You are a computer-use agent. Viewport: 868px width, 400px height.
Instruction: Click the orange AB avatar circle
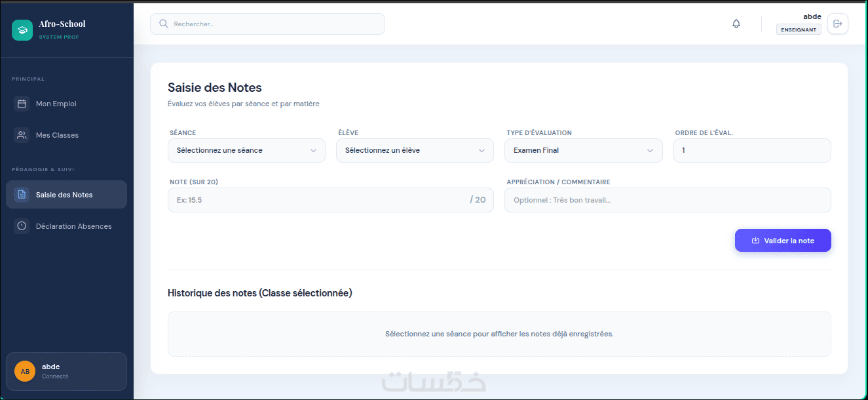click(25, 371)
